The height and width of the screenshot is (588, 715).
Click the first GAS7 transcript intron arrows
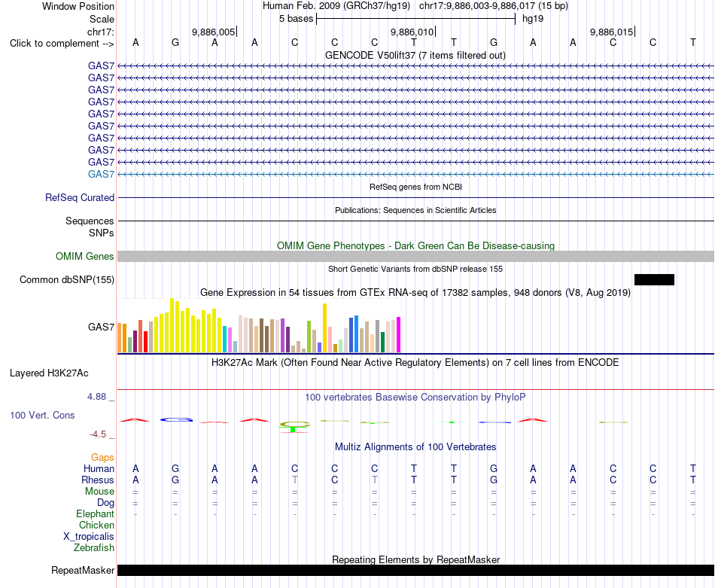[415, 66]
